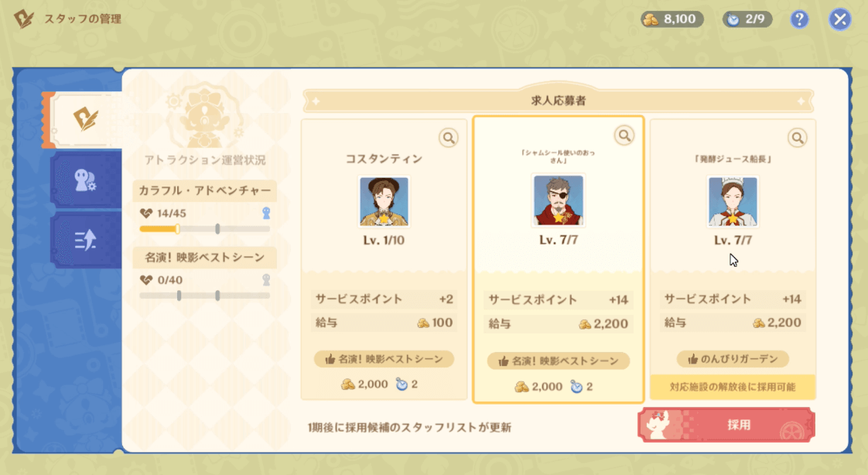Select the chef captain portrait
The width and height of the screenshot is (868, 475).
(x=733, y=201)
